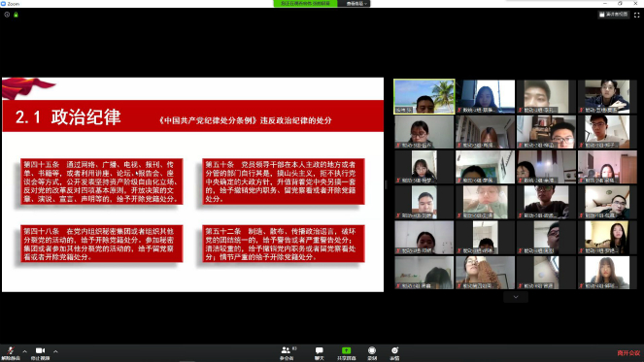Expand audio options arrow beside microphone
Image resolution: width=644 pixels, height=362 pixels.
click(24, 351)
